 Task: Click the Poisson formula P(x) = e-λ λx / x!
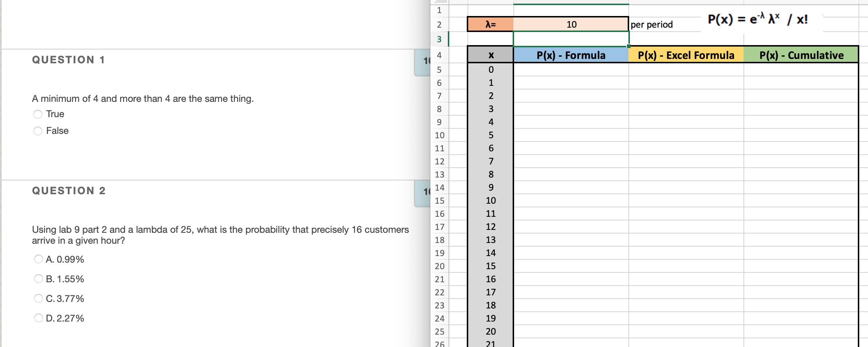(758, 19)
